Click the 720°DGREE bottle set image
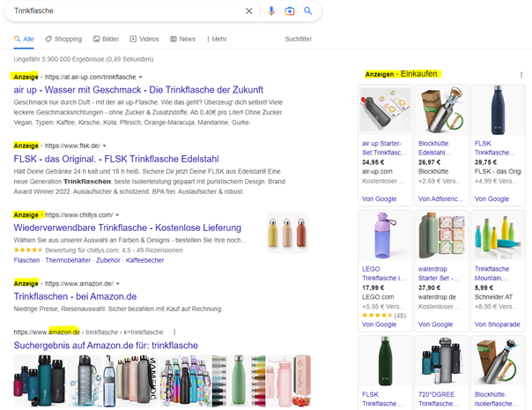This screenshot has height=410, width=532. 442,361
